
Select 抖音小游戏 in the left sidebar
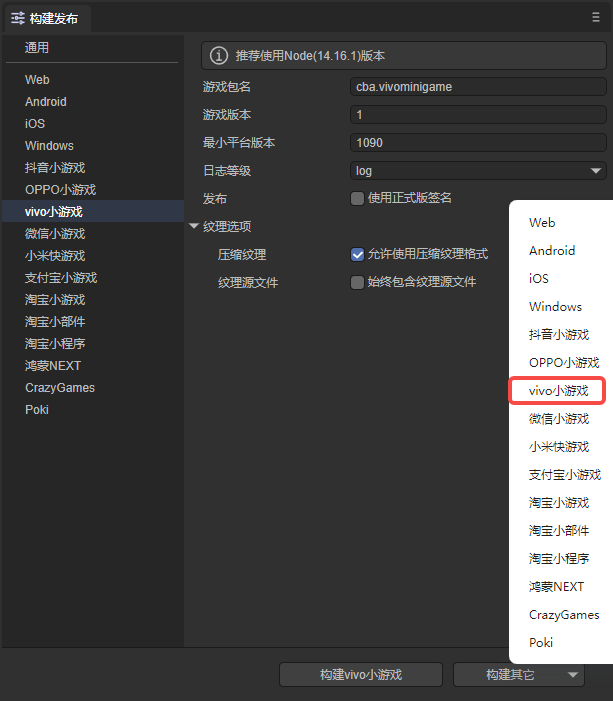click(x=55, y=168)
